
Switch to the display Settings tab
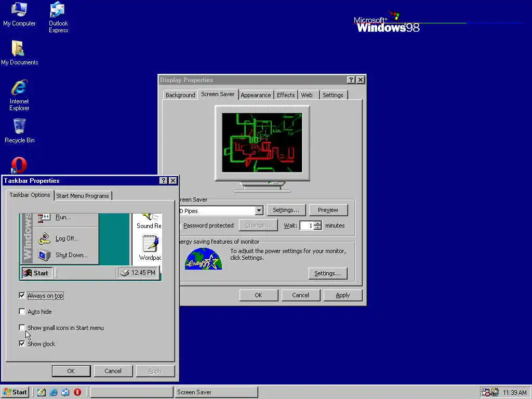pos(333,95)
